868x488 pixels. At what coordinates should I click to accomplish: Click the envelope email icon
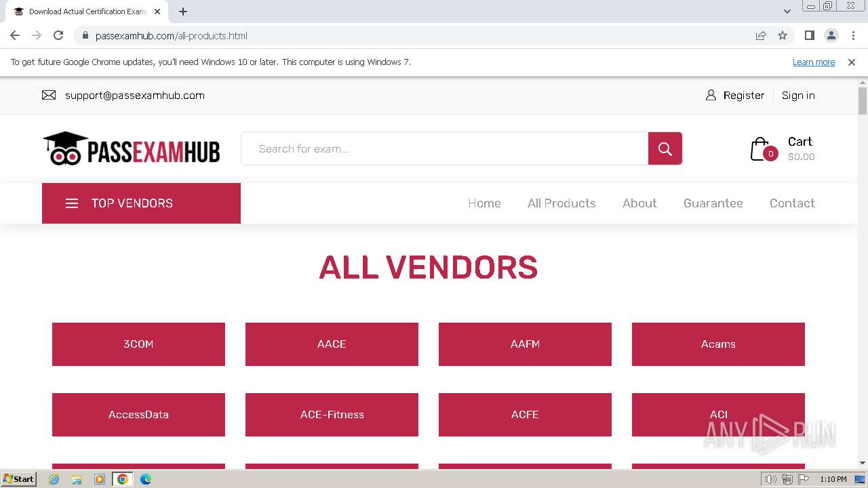coord(49,96)
